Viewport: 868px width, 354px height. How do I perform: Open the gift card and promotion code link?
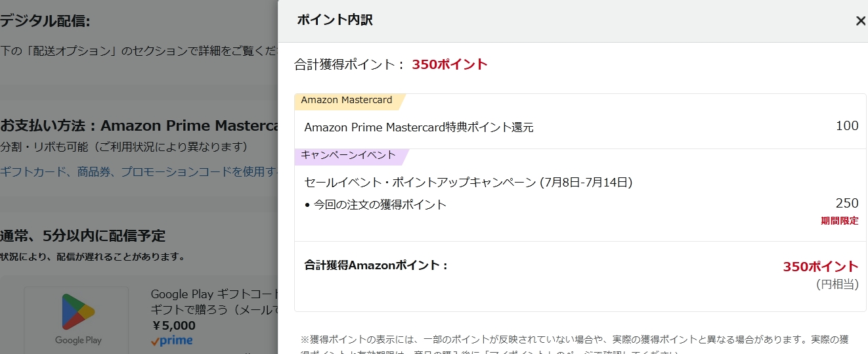[139, 171]
